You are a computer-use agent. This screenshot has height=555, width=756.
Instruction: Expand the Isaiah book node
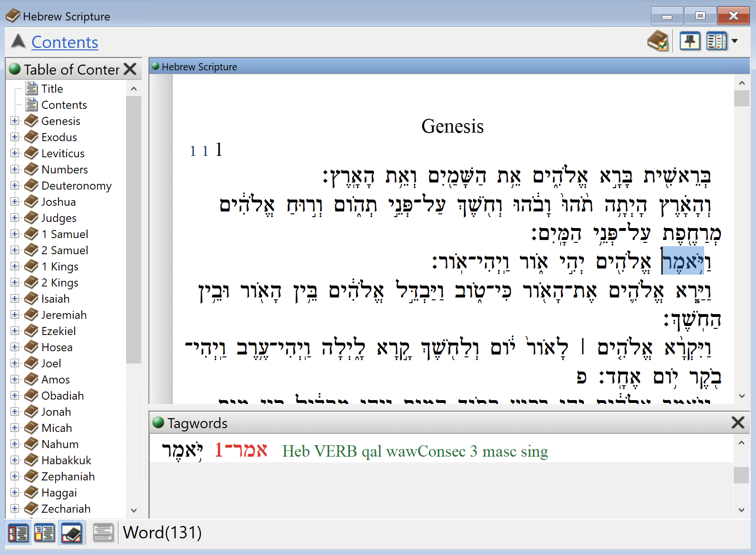point(15,299)
